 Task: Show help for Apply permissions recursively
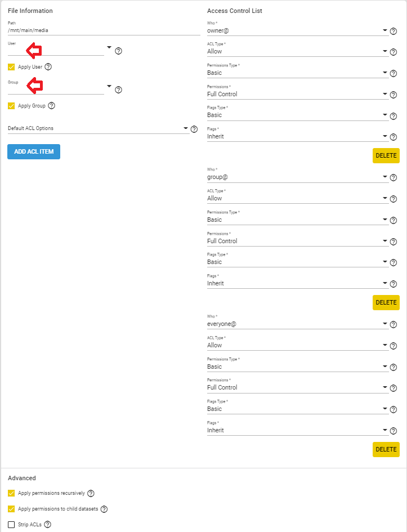pyautogui.click(x=91, y=493)
